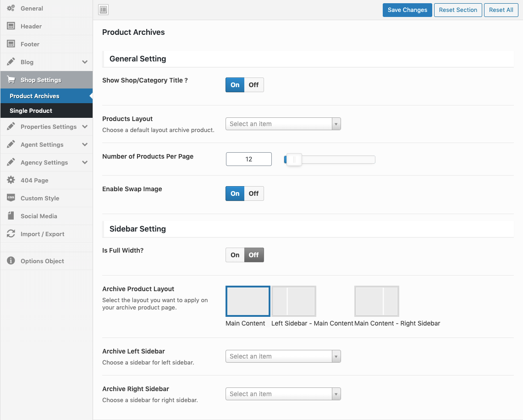Turn off Show Shop/Category Title
The image size is (523, 420).
click(253, 85)
